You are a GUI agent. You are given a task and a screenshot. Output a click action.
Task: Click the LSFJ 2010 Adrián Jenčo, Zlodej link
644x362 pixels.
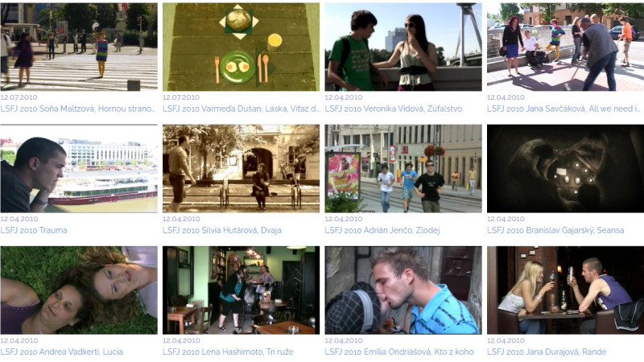382,230
